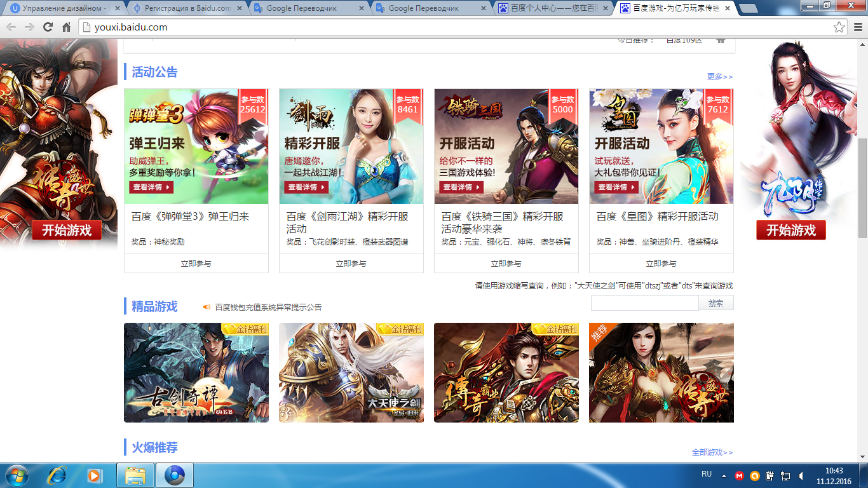Launch Internet Explorer from the taskbar
This screenshot has width=868, height=488.
pyautogui.click(x=58, y=475)
